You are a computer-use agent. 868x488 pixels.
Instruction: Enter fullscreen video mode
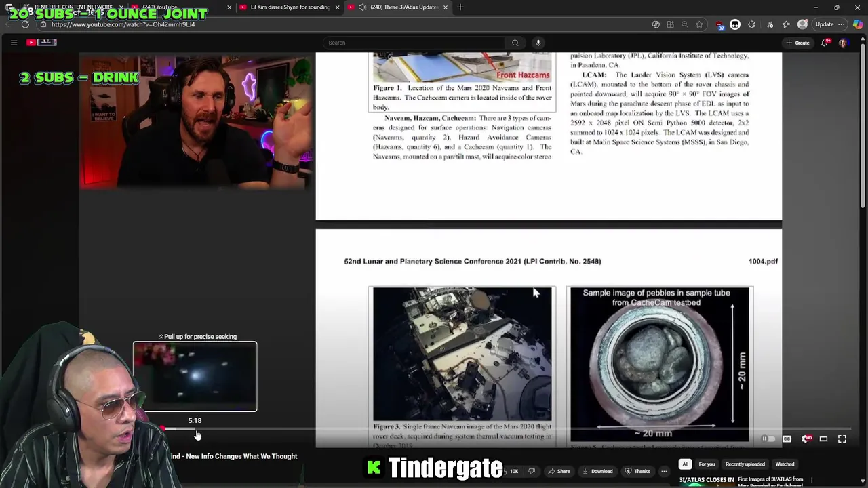[842, 439]
